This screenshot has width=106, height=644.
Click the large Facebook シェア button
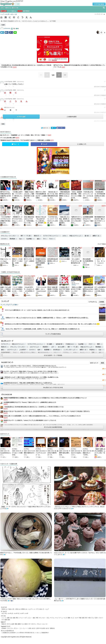click(x=44, y=144)
